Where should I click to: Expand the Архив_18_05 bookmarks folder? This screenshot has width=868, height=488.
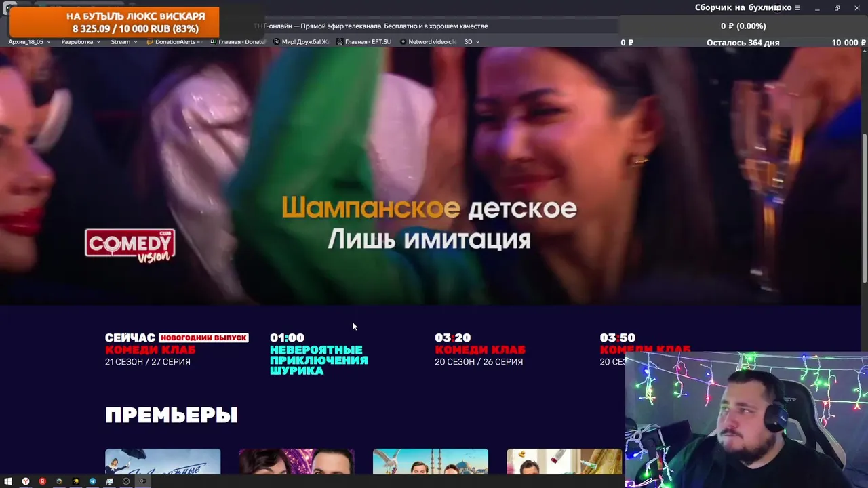pos(30,42)
